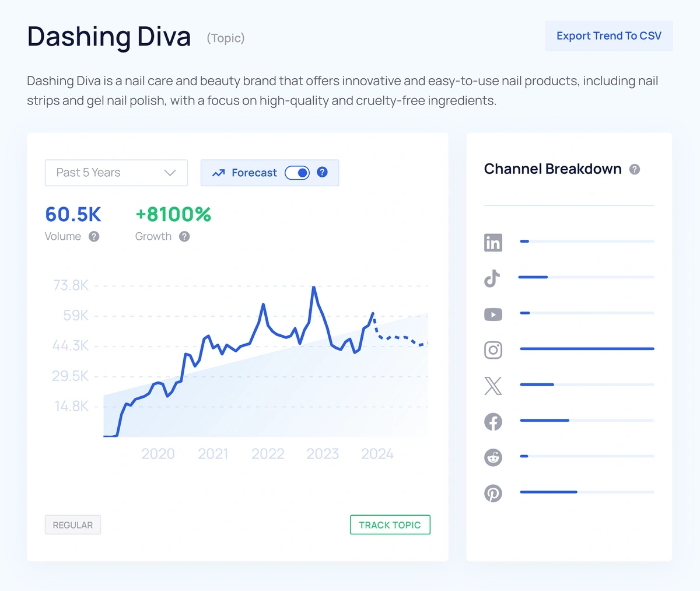Open the Past 5 Years dropdown
Image resolution: width=700 pixels, height=591 pixels.
point(116,173)
